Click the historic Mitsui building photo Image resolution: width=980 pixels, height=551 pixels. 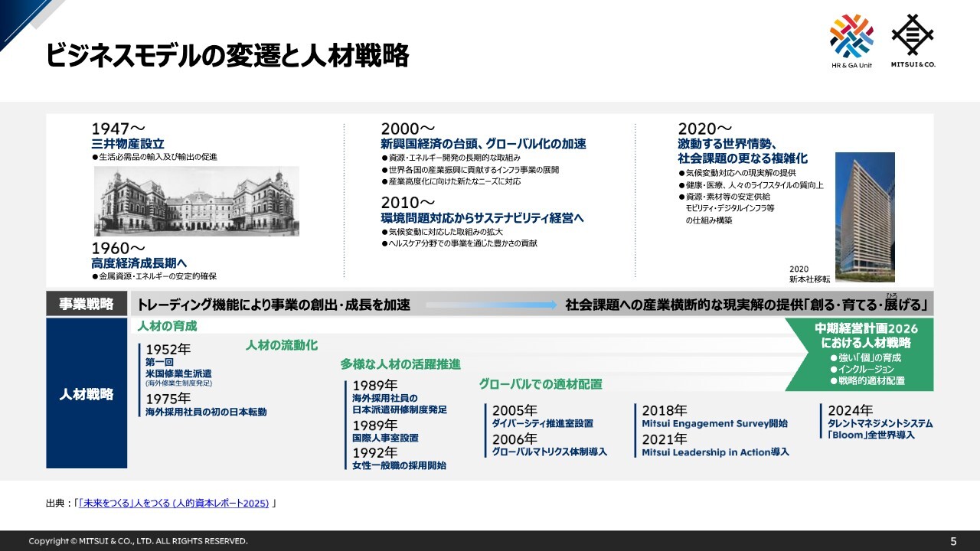(x=196, y=201)
